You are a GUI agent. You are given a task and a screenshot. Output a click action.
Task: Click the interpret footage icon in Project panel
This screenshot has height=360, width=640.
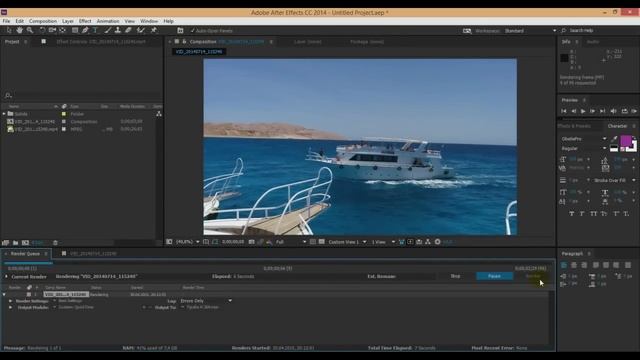(5, 242)
